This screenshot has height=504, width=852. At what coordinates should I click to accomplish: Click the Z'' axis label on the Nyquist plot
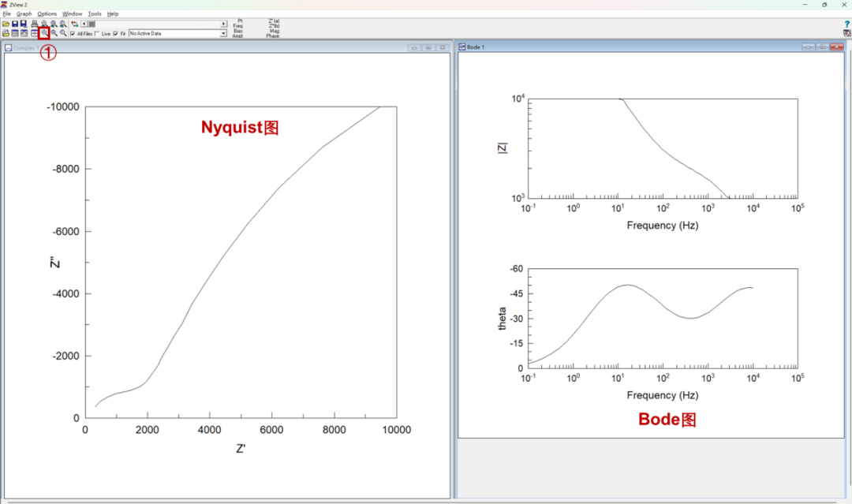coord(55,262)
